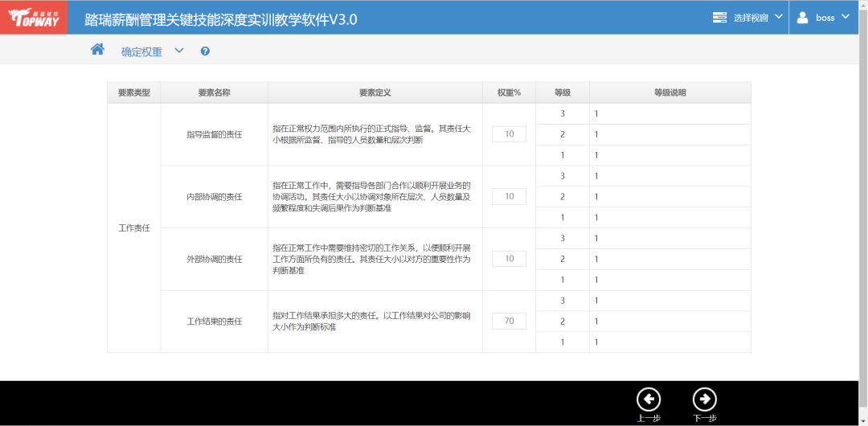Viewport: 868px width, 426px height.
Task: Click the 工作责任 element type cell
Action: pyautogui.click(x=133, y=228)
